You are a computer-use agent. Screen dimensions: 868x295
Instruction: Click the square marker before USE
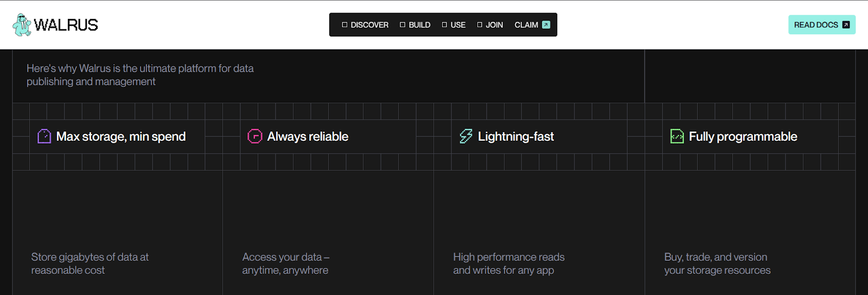(444, 25)
